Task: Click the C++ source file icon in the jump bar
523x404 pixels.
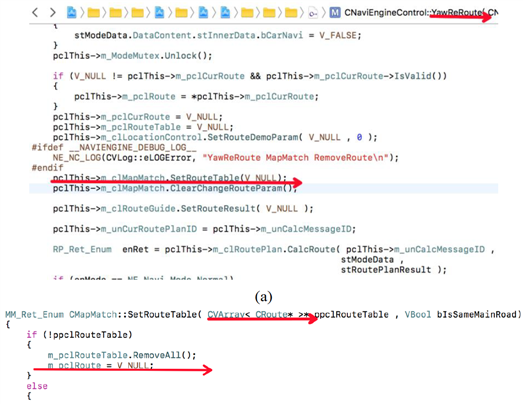Action: coord(313,13)
